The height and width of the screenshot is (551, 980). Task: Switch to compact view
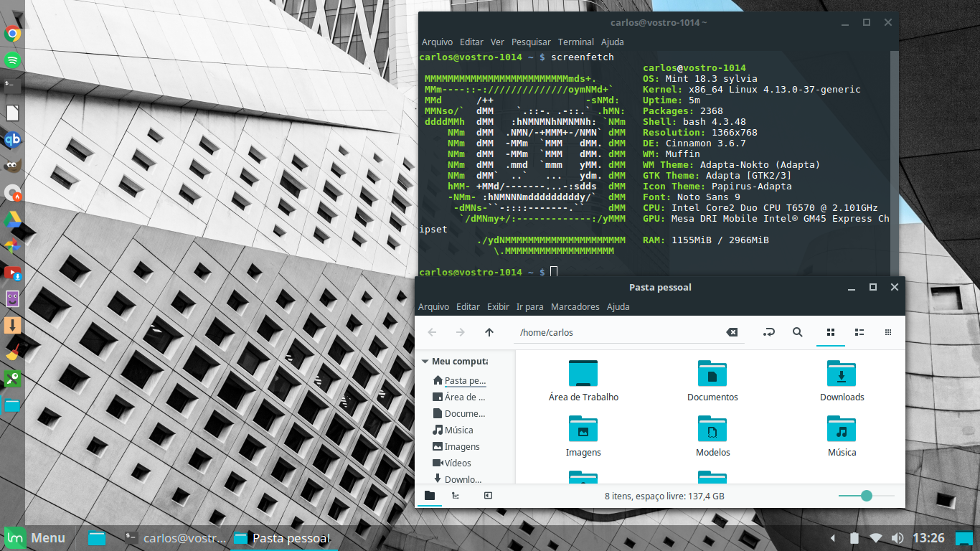[888, 332]
